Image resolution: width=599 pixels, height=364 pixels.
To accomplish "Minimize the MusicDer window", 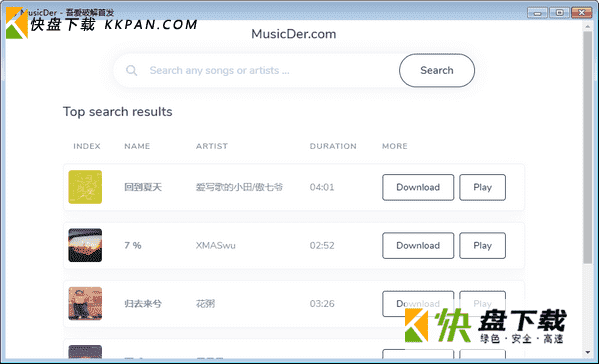I will (x=537, y=13).
